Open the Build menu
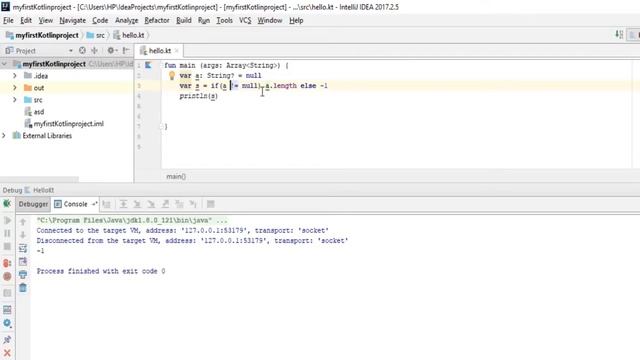 184,20
